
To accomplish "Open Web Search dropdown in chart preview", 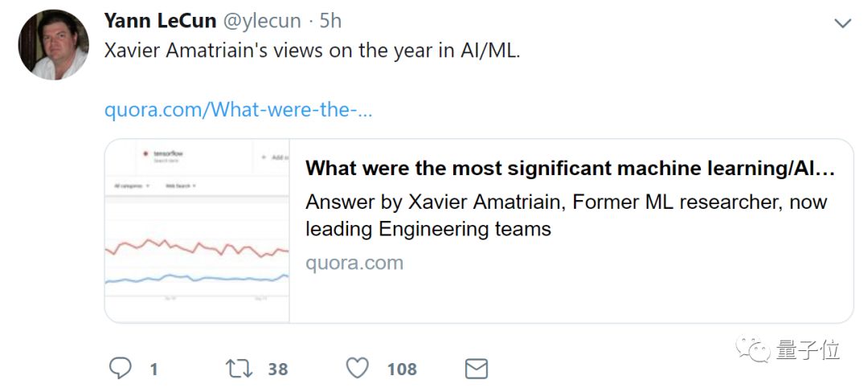I will click(181, 186).
